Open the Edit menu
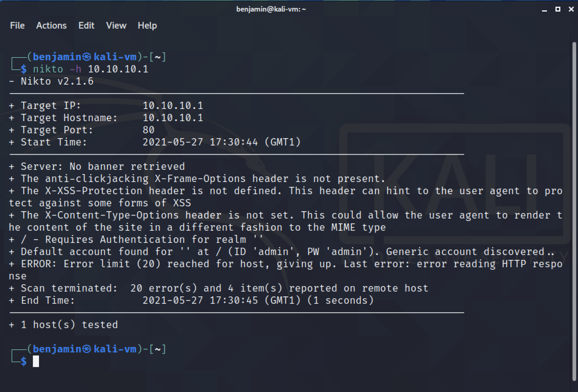Screen dimensions: 578x392 (86, 26)
